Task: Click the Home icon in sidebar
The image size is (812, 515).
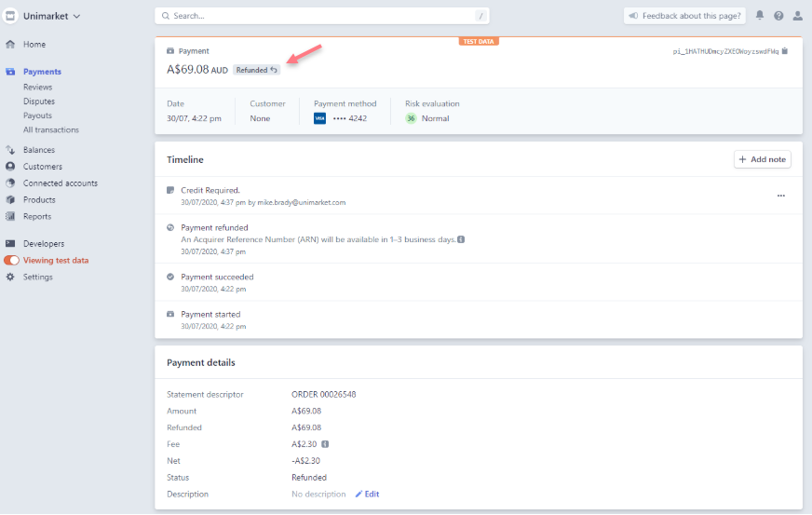Action: tap(10, 44)
